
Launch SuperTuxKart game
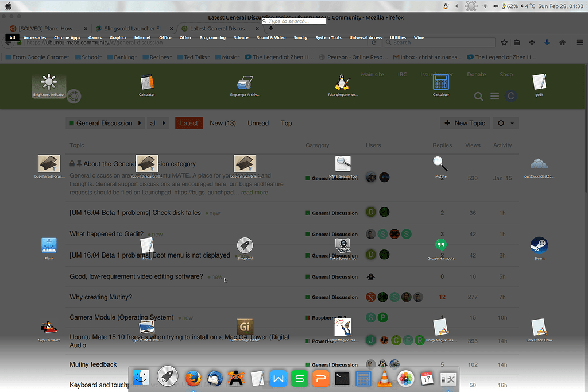click(x=49, y=328)
